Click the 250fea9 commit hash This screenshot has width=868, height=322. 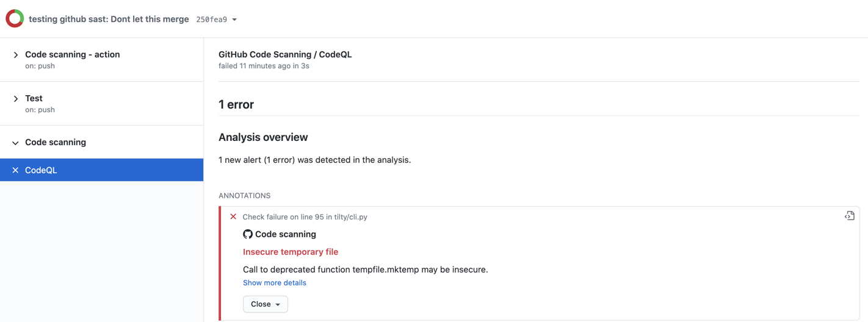pyautogui.click(x=211, y=20)
